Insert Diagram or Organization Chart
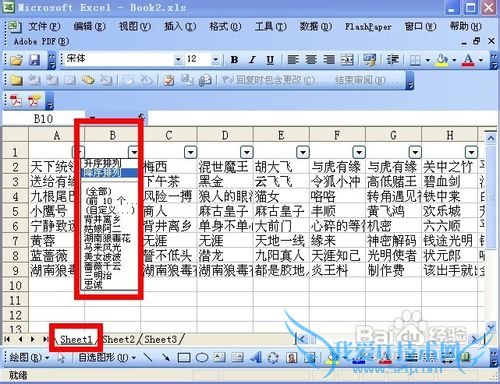 click(x=273, y=357)
